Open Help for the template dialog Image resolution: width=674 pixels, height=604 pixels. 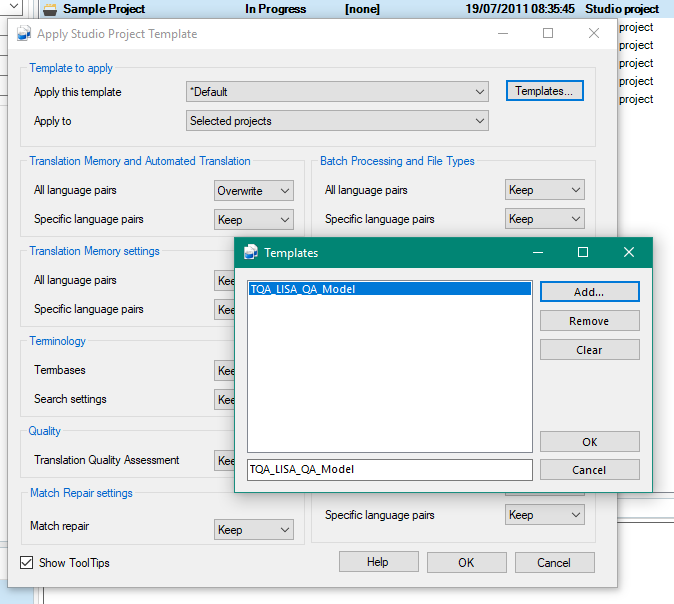[x=378, y=562]
